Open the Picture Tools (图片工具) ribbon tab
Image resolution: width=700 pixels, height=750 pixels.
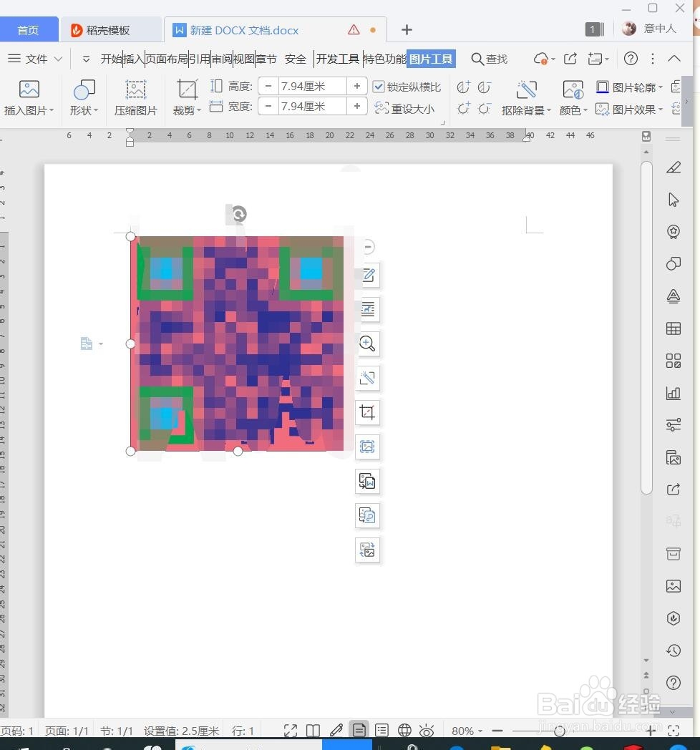pyautogui.click(x=431, y=59)
